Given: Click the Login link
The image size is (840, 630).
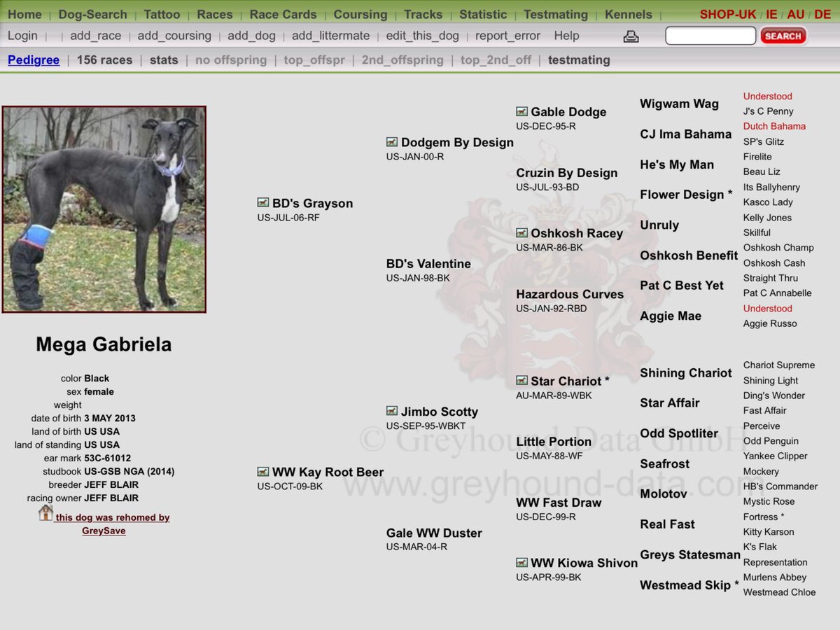Looking at the screenshot, I should click(x=22, y=36).
